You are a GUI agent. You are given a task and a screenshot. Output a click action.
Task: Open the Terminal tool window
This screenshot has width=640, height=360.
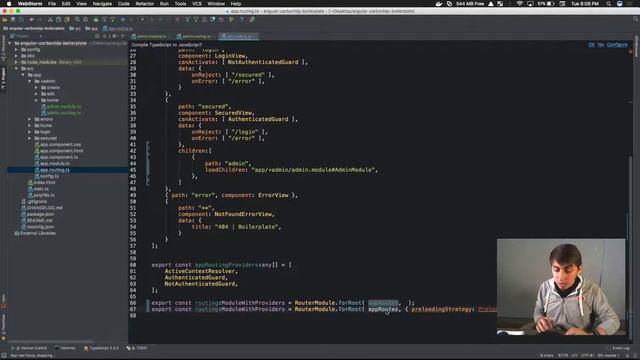[x=66, y=348]
